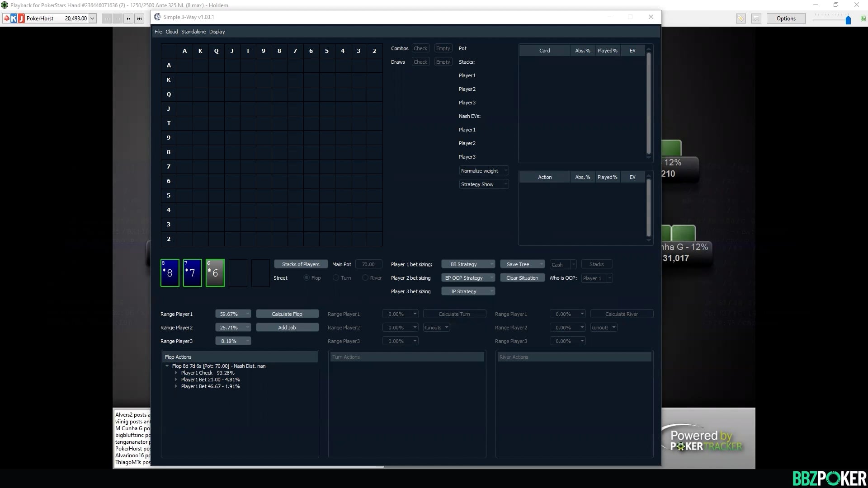Click the Clear Situation button
Screen dimensions: 868x488
[522, 277]
